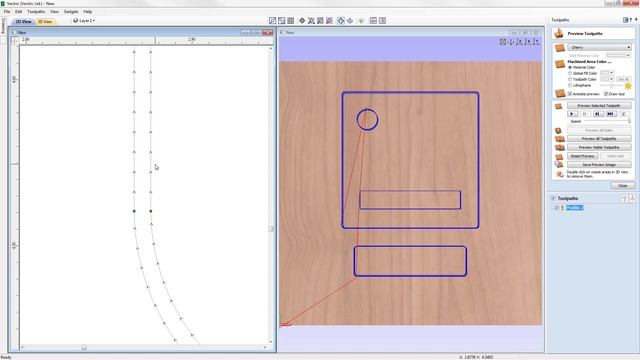The width and height of the screenshot is (640, 360).
Task: Select the Global Fill Color radio option
Action: pyautogui.click(x=570, y=73)
